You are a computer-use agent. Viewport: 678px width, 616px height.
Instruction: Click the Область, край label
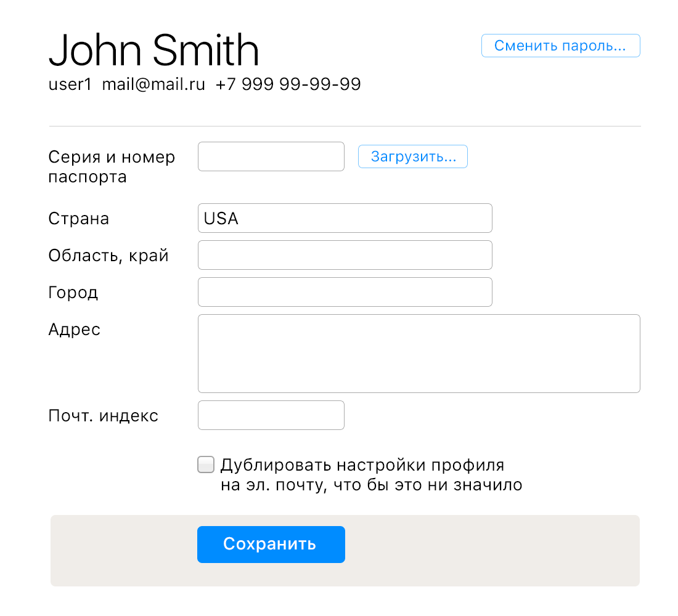[108, 256]
